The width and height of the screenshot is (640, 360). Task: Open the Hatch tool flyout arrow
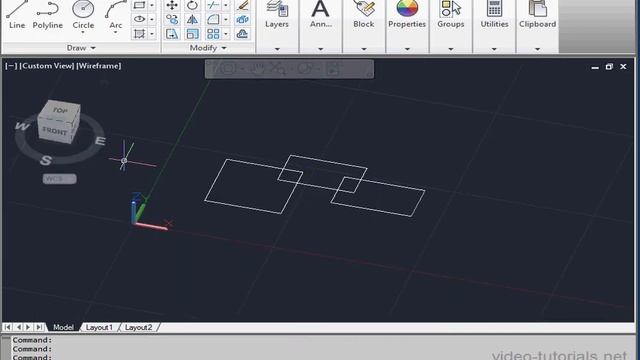[x=152, y=33]
